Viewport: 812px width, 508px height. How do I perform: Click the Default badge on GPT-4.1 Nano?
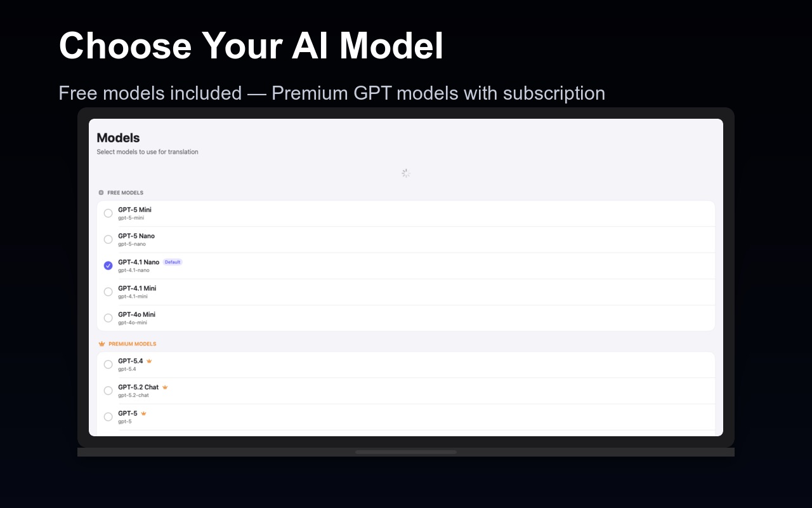(x=173, y=262)
